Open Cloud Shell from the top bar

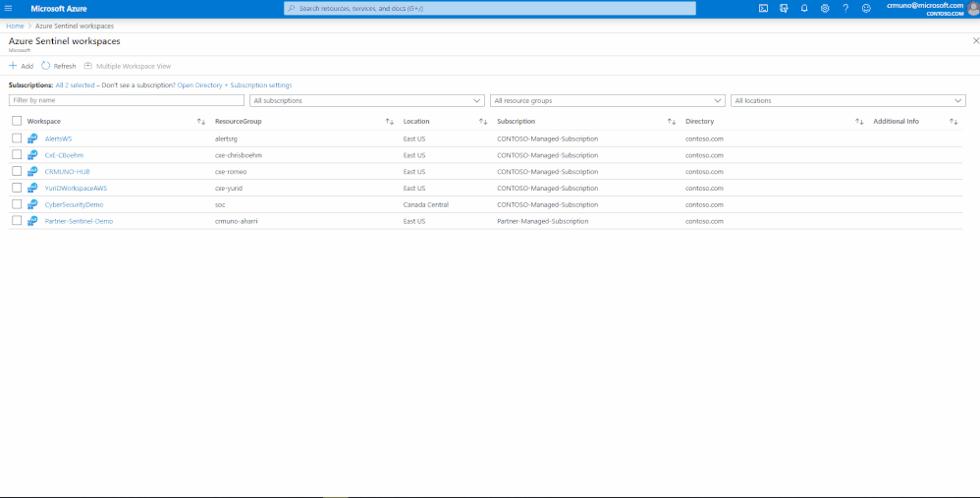point(763,8)
